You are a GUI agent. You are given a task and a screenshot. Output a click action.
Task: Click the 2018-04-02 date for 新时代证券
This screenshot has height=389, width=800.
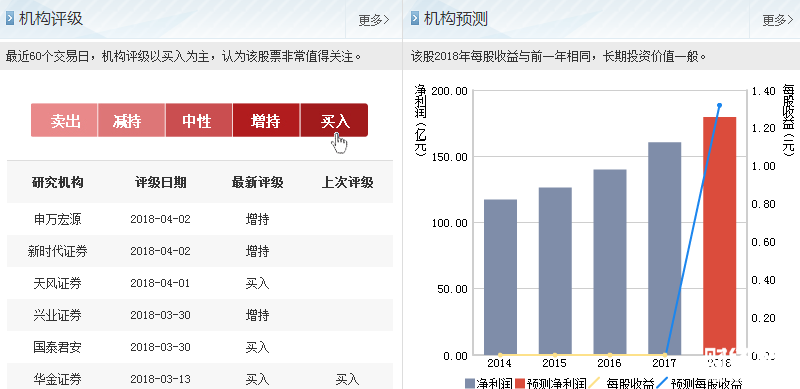click(160, 251)
